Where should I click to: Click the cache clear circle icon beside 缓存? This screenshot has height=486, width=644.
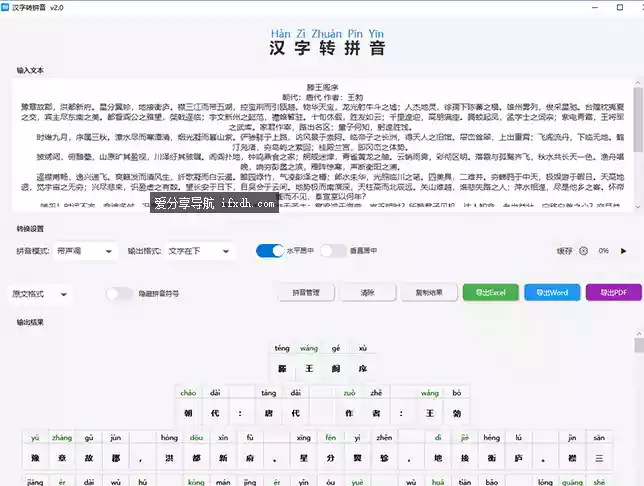583,251
